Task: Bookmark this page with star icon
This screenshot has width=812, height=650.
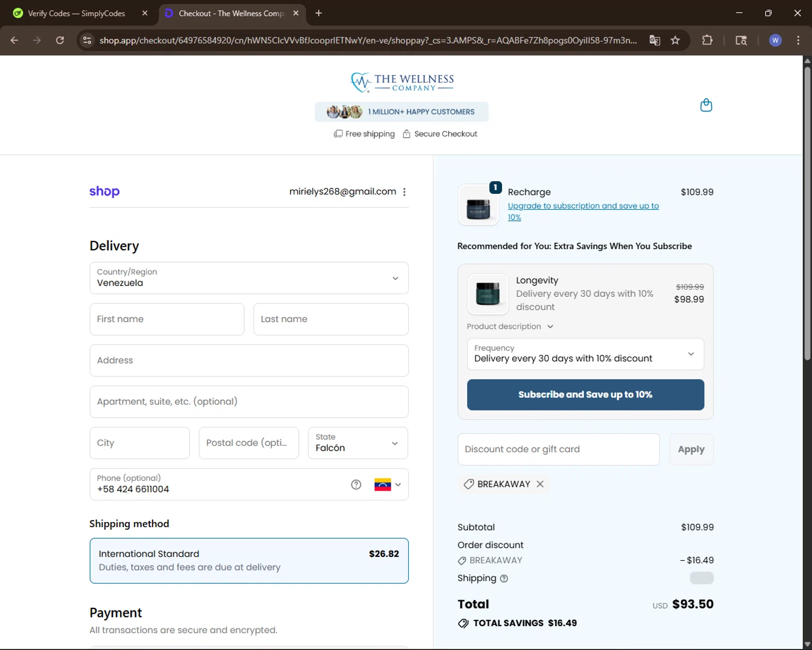Action: [675, 40]
